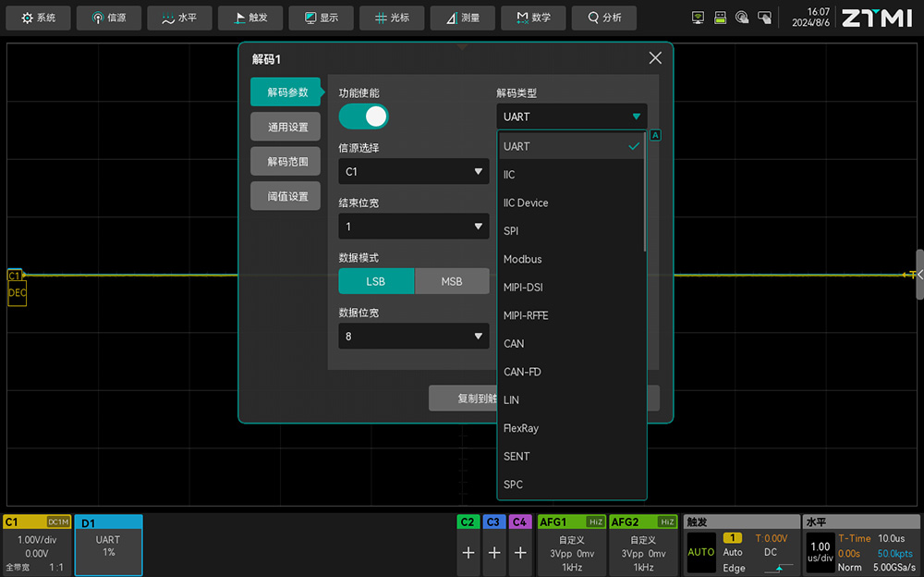Viewport: 924px width, 577px height.
Task: Select LSB data mode
Action: (376, 281)
